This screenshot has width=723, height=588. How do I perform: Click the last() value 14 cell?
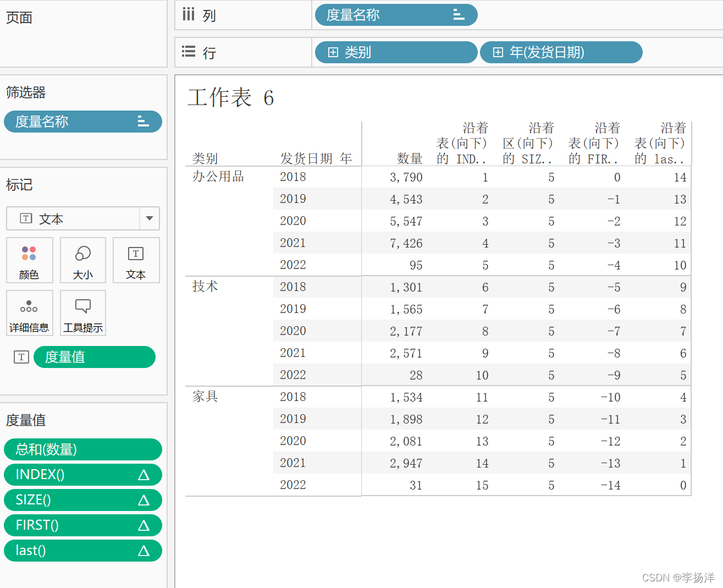click(680, 177)
